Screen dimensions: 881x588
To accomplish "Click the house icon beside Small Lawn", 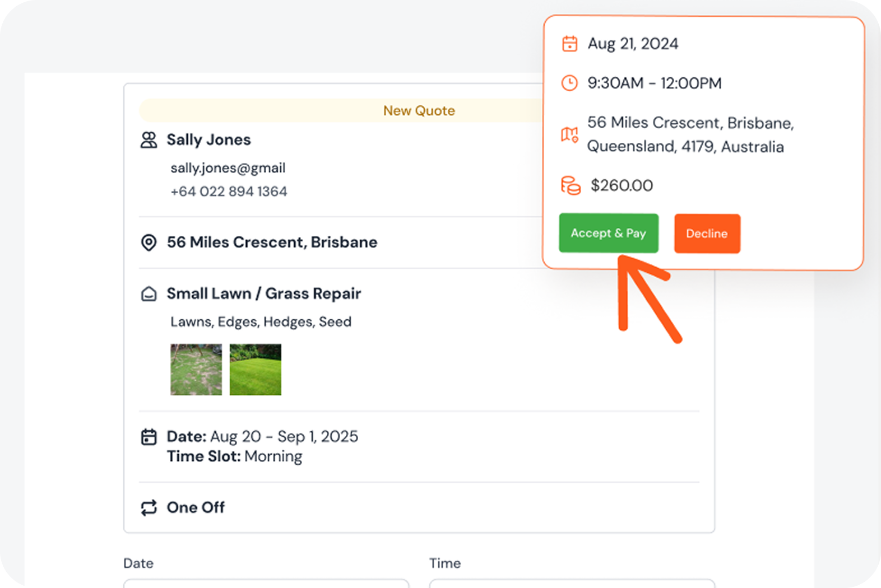I will tap(149, 294).
